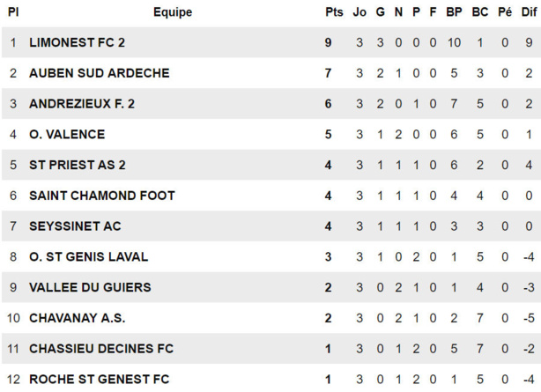Sort by the Pts column header
Viewport: 541px width, 392px height.
(x=333, y=12)
